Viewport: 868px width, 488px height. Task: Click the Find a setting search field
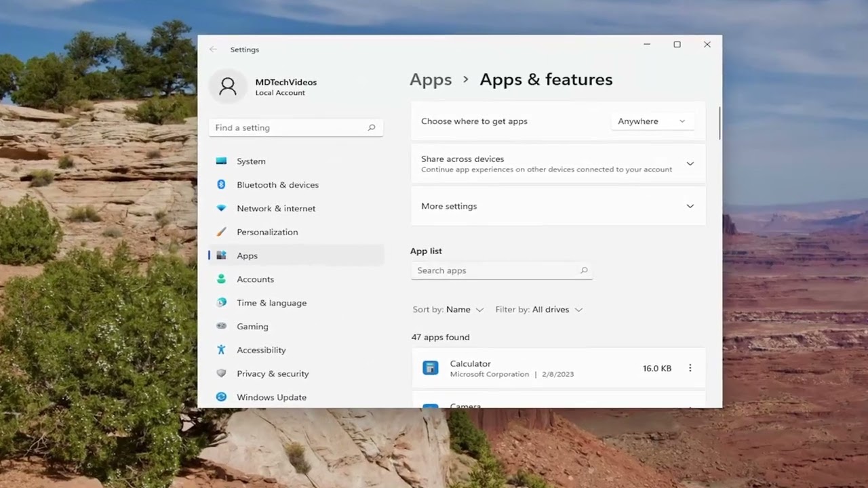(x=296, y=127)
